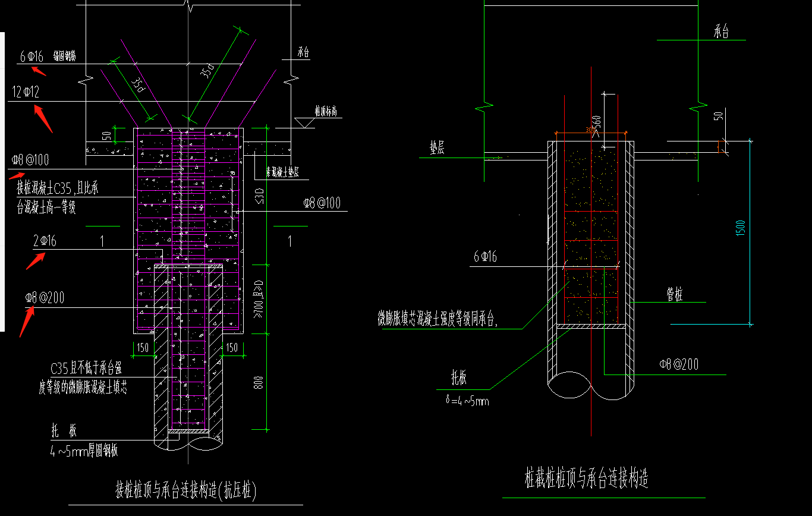Select '微膨胀填芯混凝土强度等级同承台,' note
Screen dimensions: 812x516
point(438,319)
